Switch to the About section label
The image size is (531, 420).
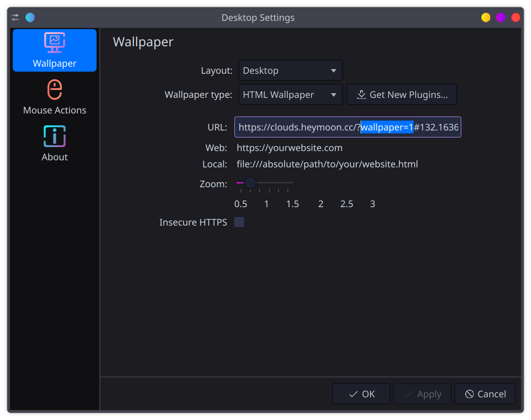point(54,157)
